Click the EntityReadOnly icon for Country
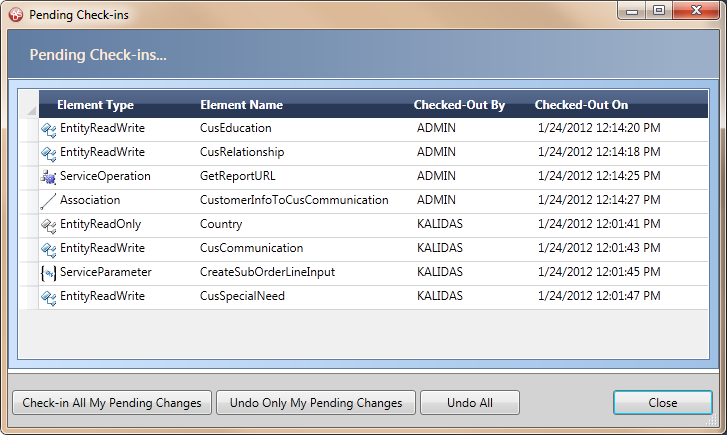 click(x=48, y=225)
